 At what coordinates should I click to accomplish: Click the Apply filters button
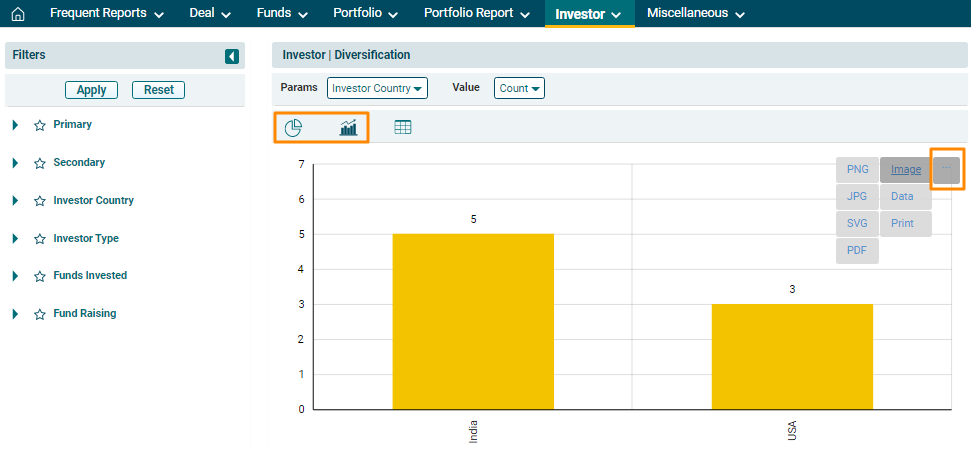coord(92,90)
